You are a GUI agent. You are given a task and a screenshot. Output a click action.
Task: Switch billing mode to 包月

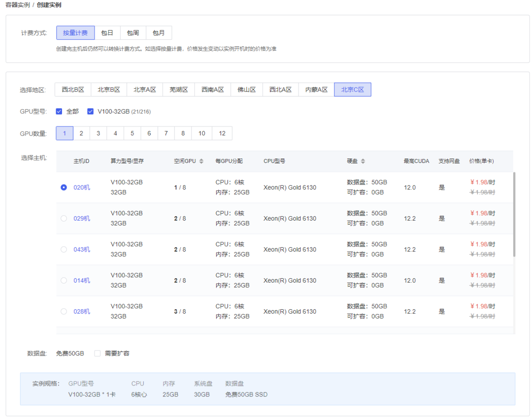tap(159, 33)
